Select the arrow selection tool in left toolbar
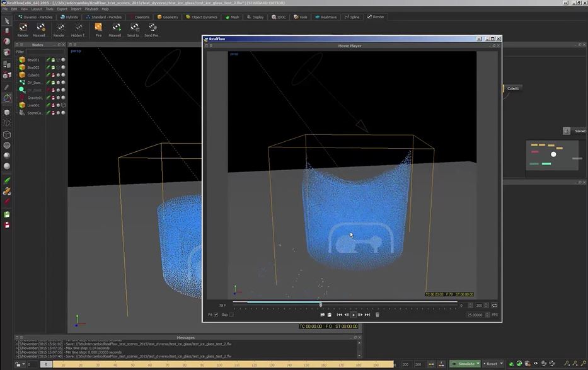This screenshot has height=370, width=588. point(7,21)
